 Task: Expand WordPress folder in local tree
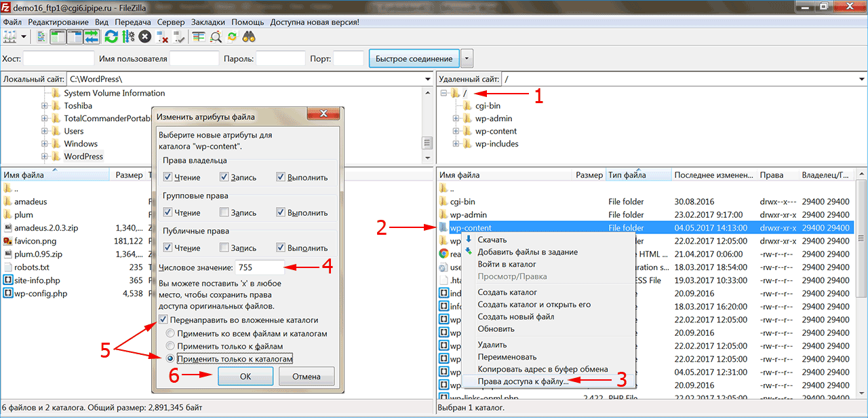pyautogui.click(x=45, y=157)
